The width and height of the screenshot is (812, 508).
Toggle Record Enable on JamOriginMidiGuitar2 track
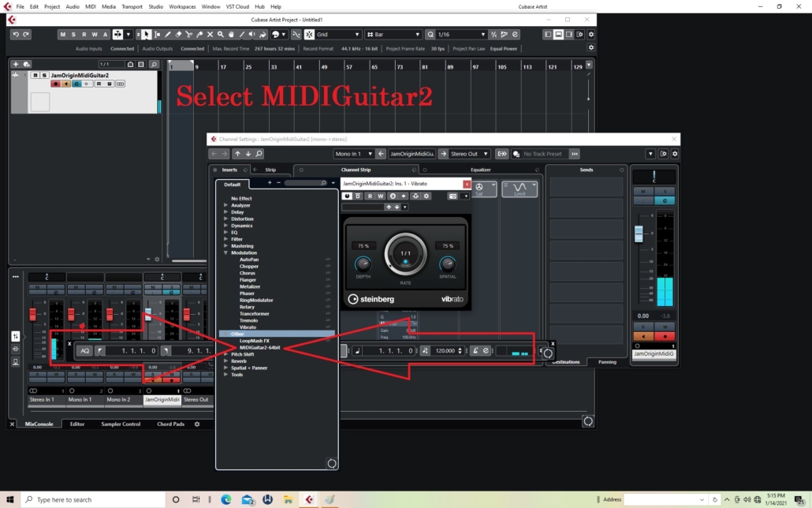(55, 84)
